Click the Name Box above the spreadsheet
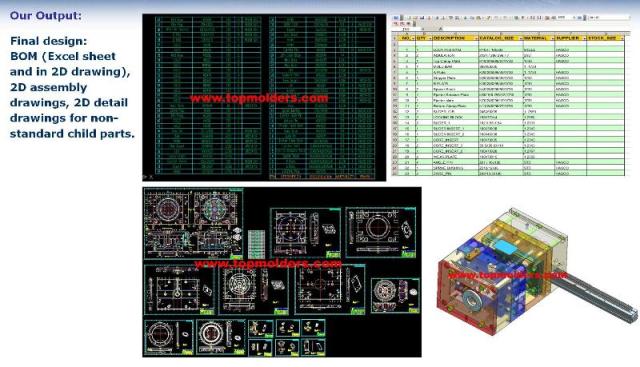The height and width of the screenshot is (367, 640). [406, 29]
